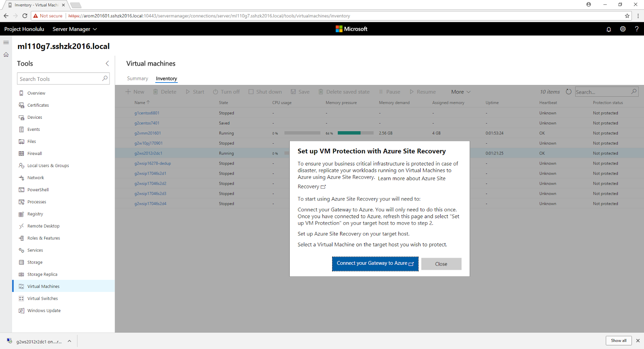
Task: Click the Search Tools input field
Action: [63, 79]
